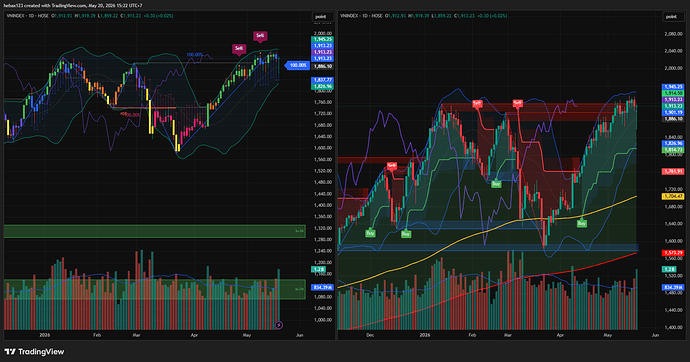Image resolution: width=690 pixels, height=362 pixels.
Task: Click the Feb label on left time axis
Action: (x=97, y=335)
